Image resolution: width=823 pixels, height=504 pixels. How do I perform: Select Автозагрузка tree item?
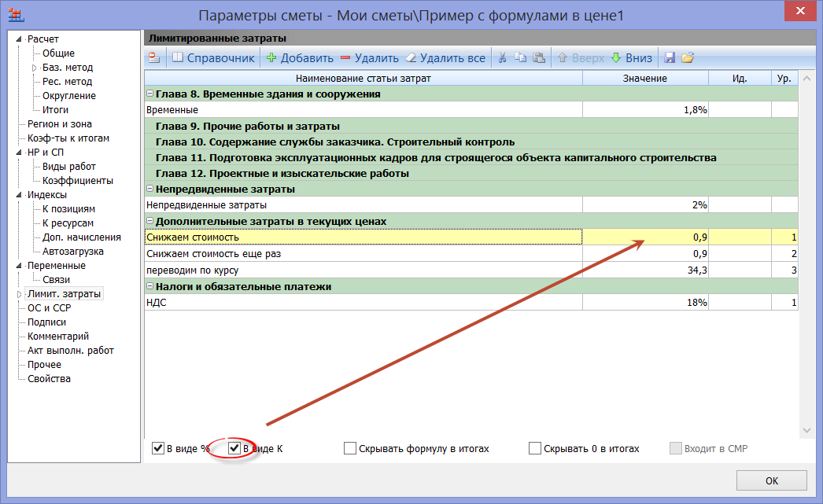[73, 251]
